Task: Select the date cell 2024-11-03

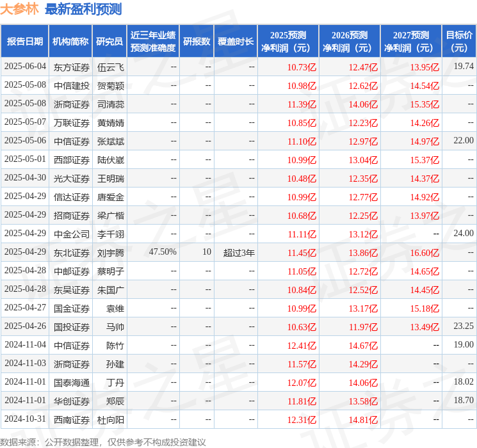Action: [x=25, y=363]
